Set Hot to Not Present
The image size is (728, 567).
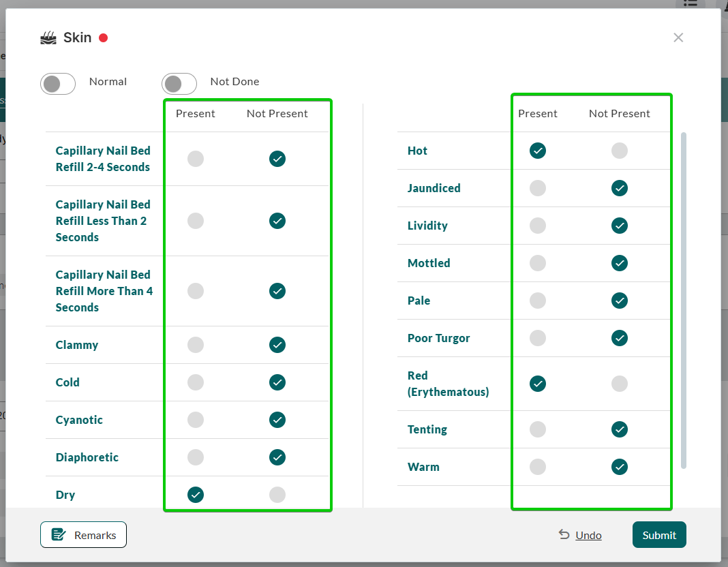620,151
